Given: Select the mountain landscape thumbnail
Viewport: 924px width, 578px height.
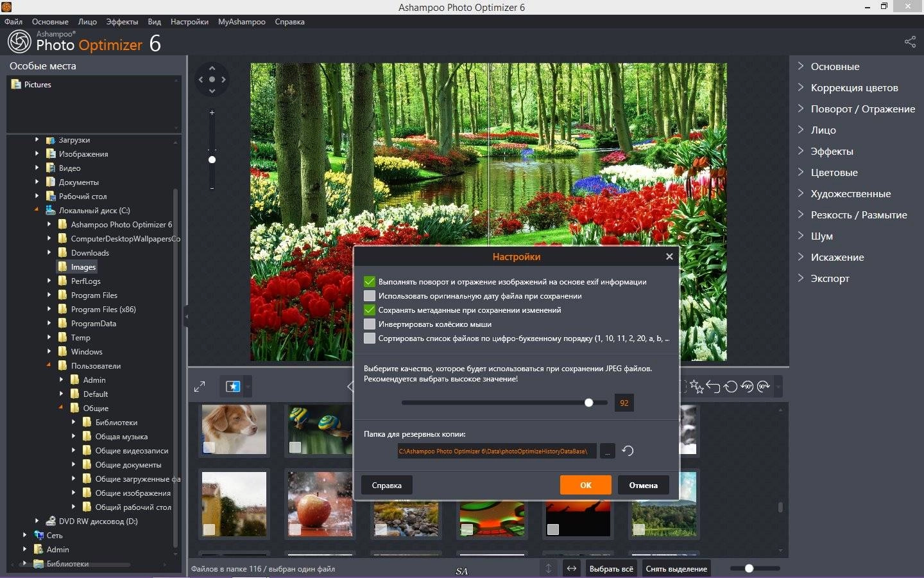Looking at the screenshot, I should pyautogui.click(x=663, y=504).
